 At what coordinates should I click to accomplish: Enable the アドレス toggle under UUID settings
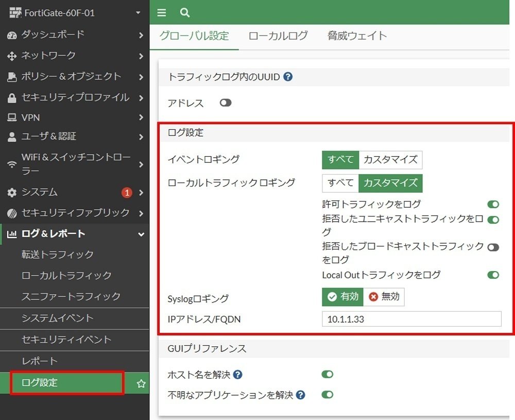click(226, 103)
